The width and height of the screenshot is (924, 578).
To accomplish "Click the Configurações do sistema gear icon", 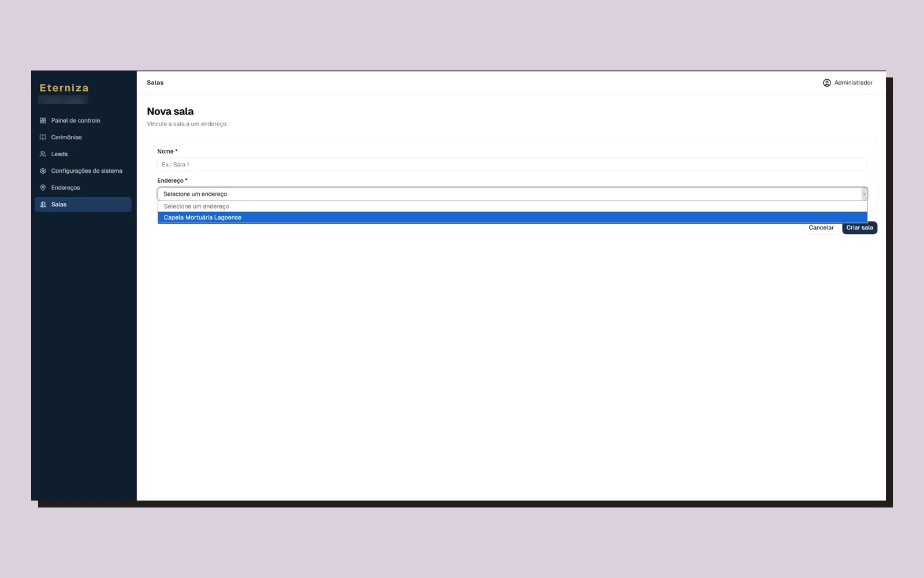I will [43, 171].
